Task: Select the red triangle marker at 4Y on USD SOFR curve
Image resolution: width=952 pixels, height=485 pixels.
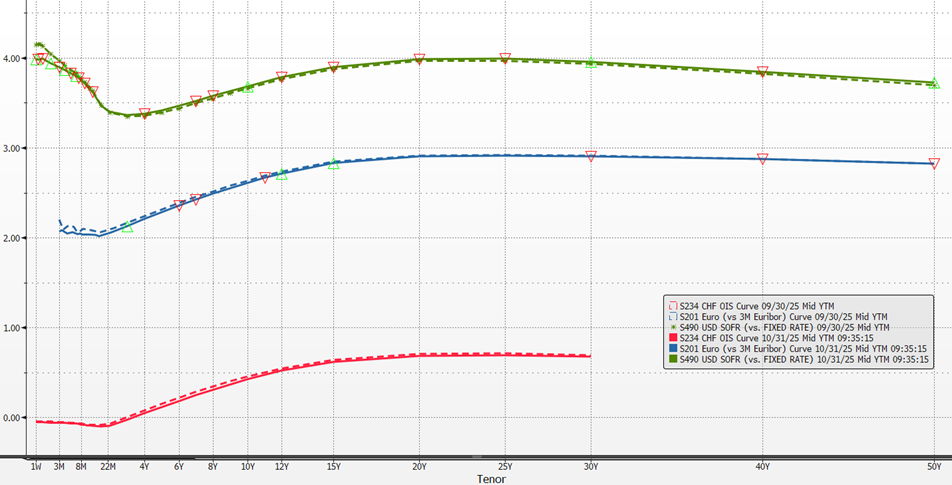Action: pyautogui.click(x=144, y=114)
